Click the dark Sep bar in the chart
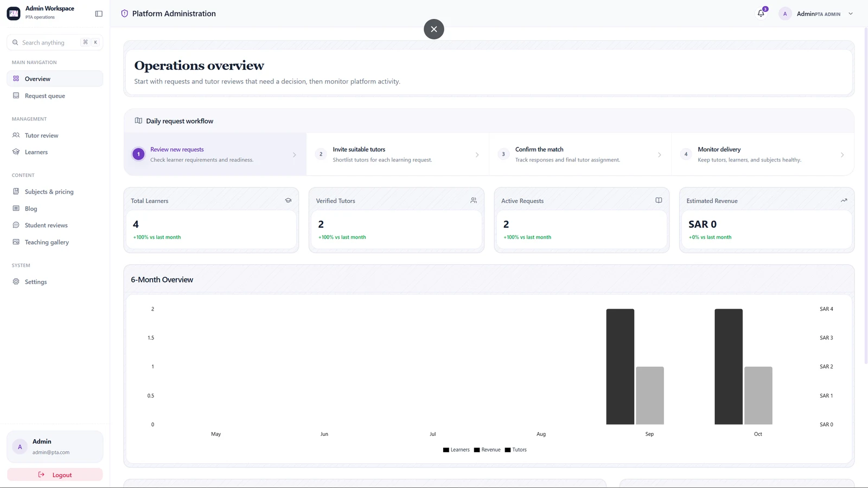 coord(620,367)
